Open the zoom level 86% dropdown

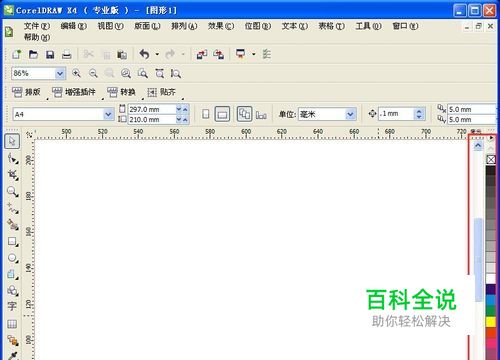[x=60, y=73]
